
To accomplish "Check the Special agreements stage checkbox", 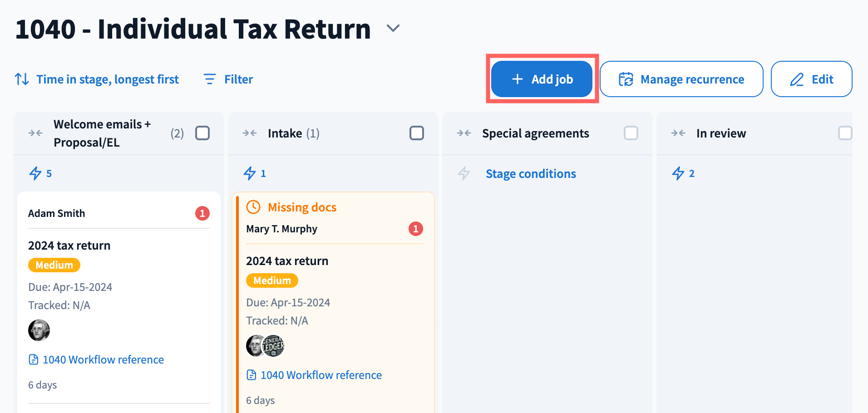I will (x=631, y=133).
